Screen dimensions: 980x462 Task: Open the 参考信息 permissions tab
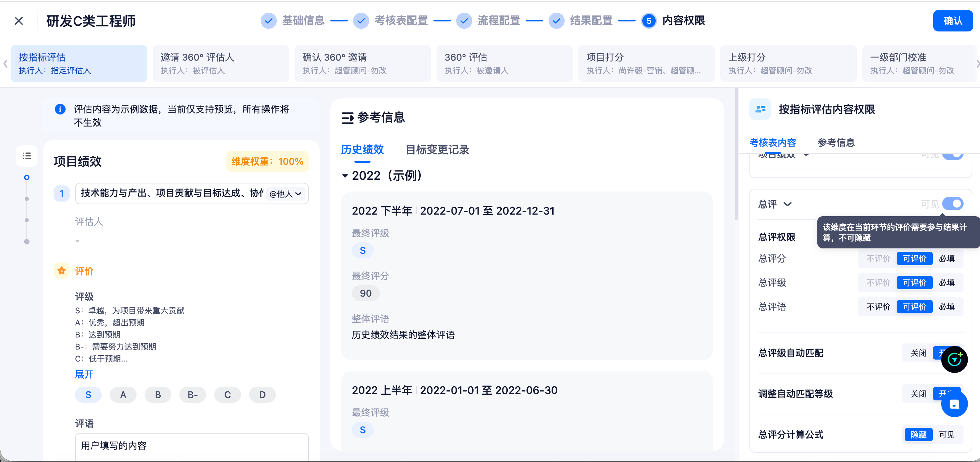tap(836, 143)
